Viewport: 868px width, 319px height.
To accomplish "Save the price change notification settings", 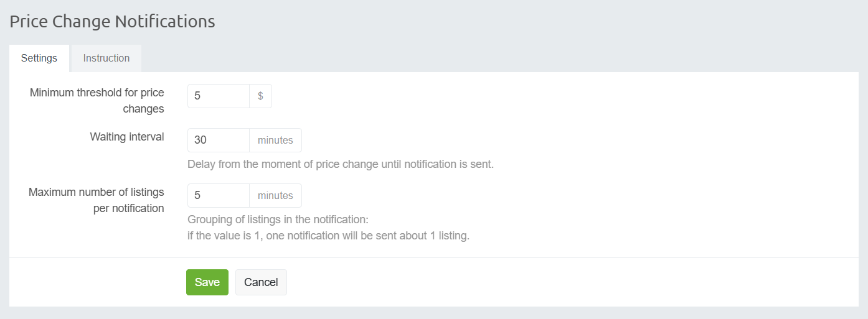I will (207, 282).
